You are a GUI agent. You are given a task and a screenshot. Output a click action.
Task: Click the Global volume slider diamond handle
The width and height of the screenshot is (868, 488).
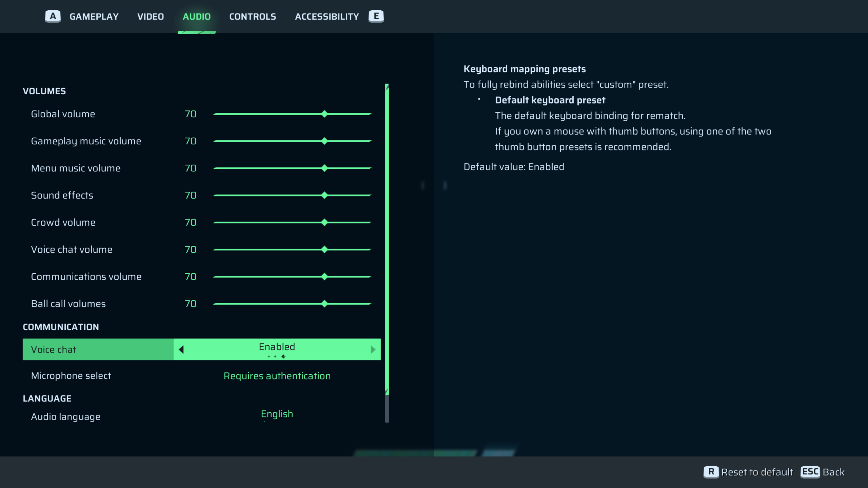click(x=324, y=114)
